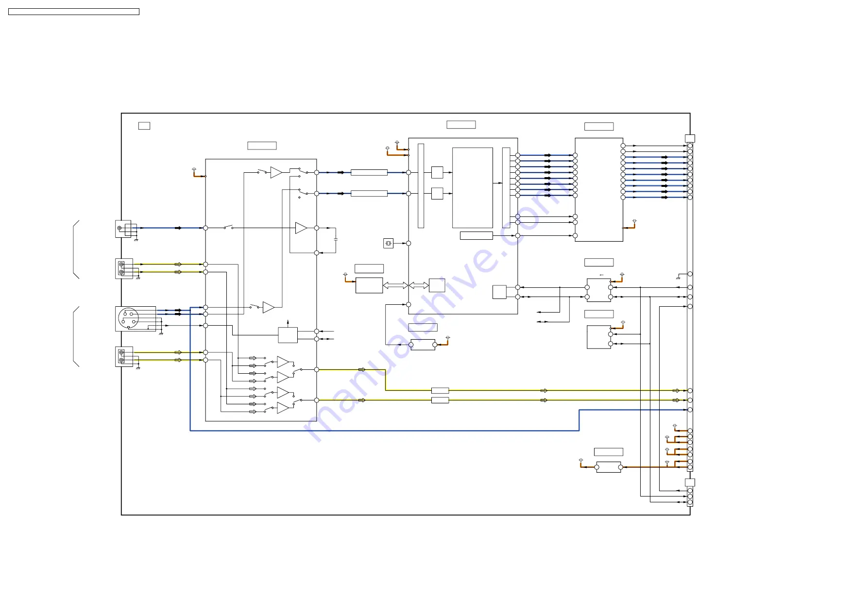Click the empty label above the bottom-right regulator box
868x613 pixels.
click(x=609, y=452)
